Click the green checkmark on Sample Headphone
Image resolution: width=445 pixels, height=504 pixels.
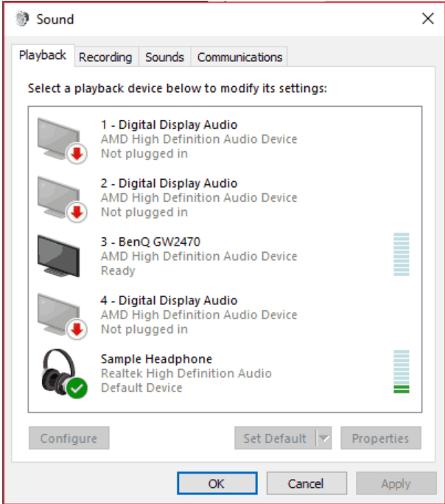(x=76, y=387)
